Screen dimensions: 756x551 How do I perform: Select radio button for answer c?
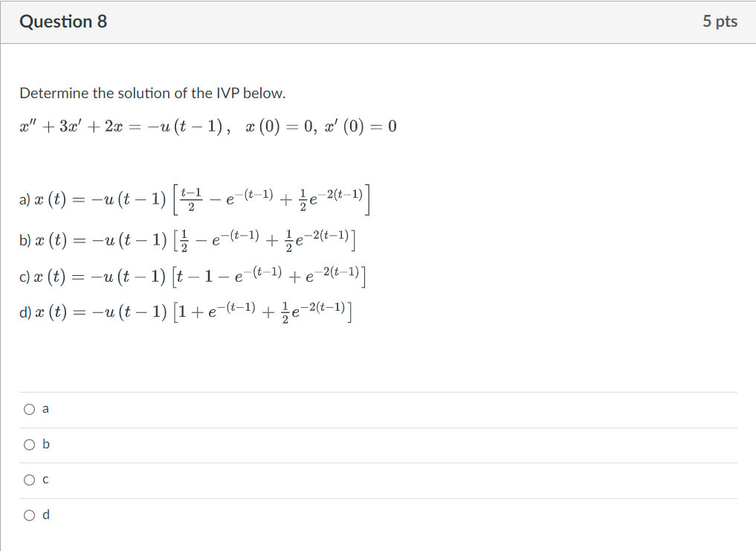coord(28,480)
